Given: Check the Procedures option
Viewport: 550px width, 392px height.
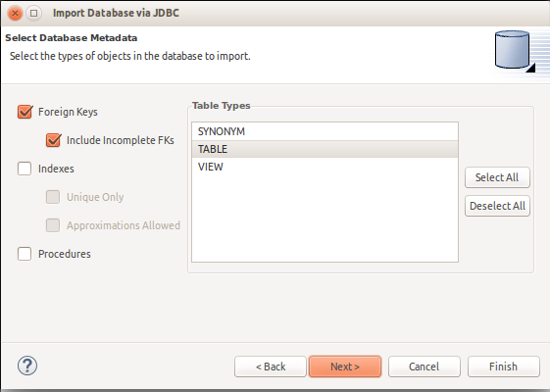Looking at the screenshot, I should pyautogui.click(x=25, y=254).
